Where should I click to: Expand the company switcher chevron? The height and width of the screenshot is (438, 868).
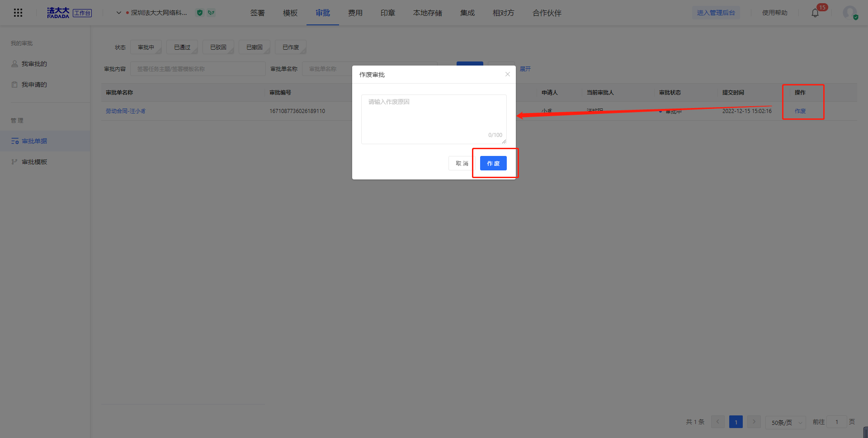119,13
